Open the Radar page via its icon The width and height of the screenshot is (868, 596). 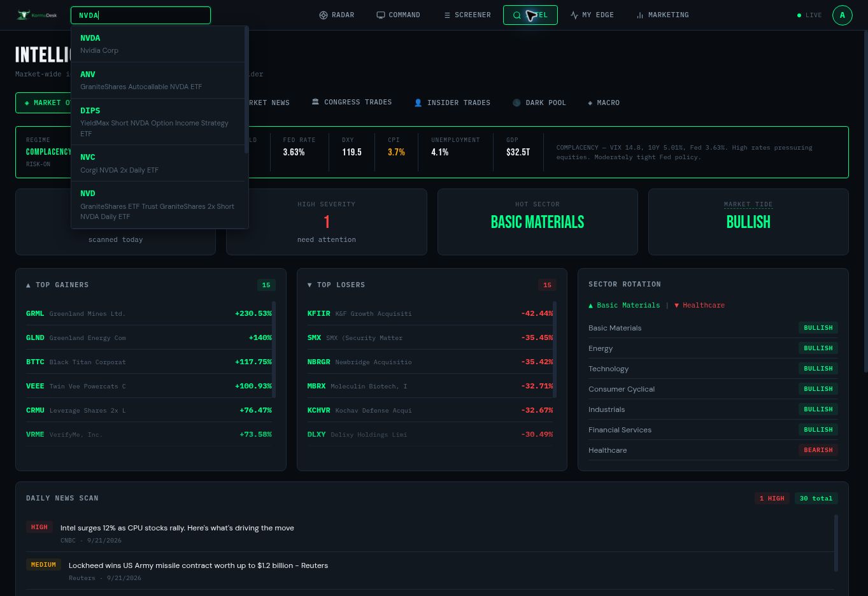[323, 15]
